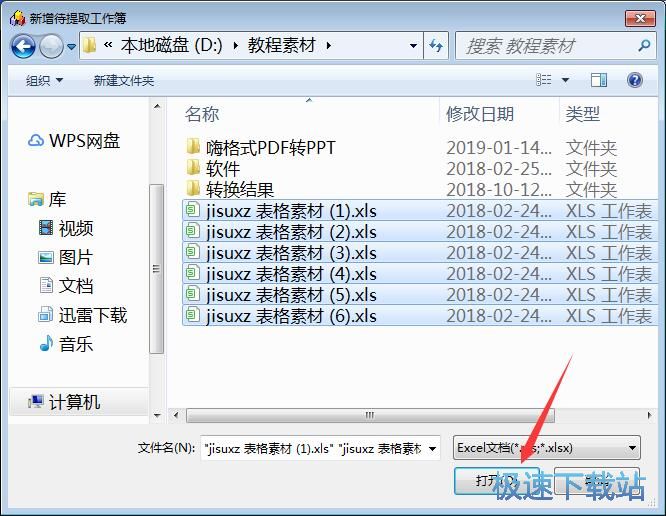This screenshot has height=516, width=666.
Task: Select the 视频 library icon
Action: coord(46,228)
